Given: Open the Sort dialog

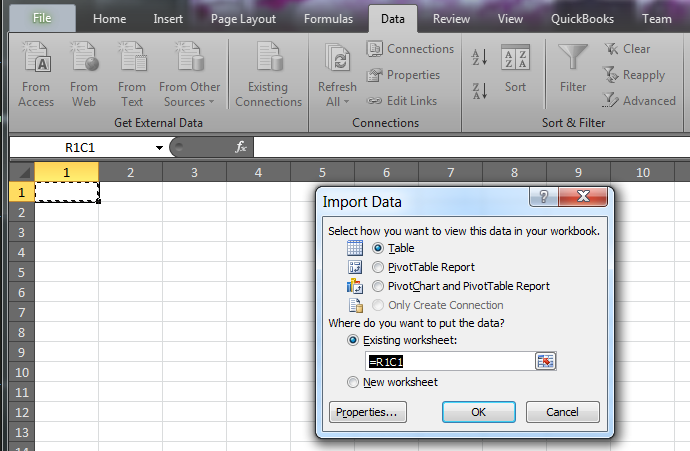Looking at the screenshot, I should pyautogui.click(x=515, y=68).
